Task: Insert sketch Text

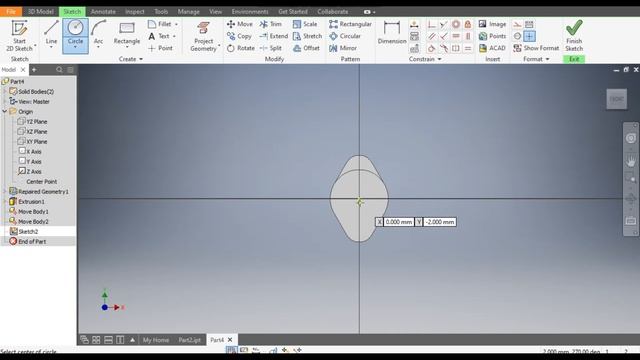Action: click(159, 36)
